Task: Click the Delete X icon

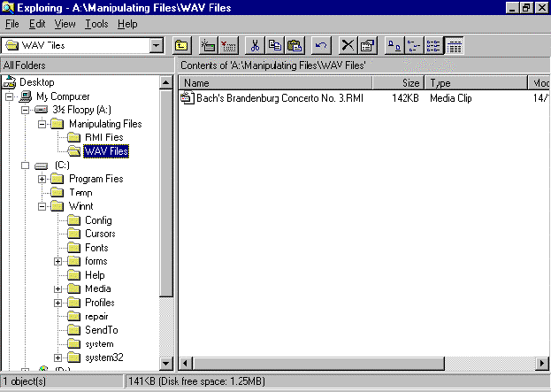Action: (348, 45)
